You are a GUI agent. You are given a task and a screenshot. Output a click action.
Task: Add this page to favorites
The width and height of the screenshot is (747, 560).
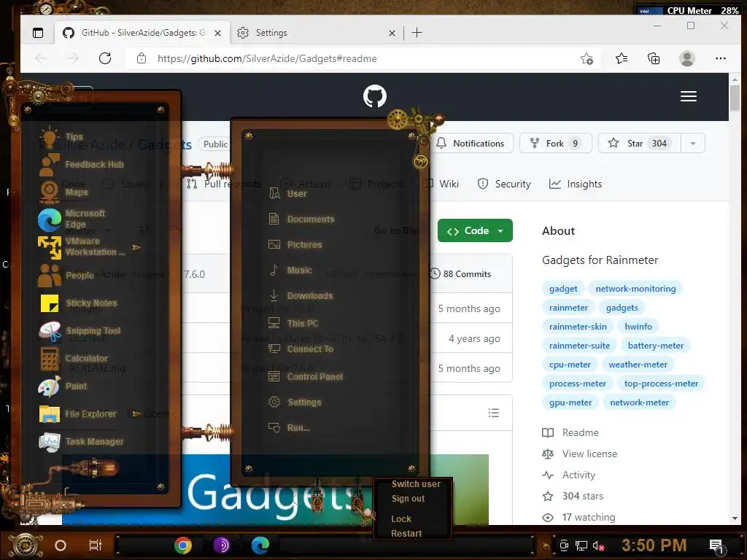pyautogui.click(x=587, y=58)
